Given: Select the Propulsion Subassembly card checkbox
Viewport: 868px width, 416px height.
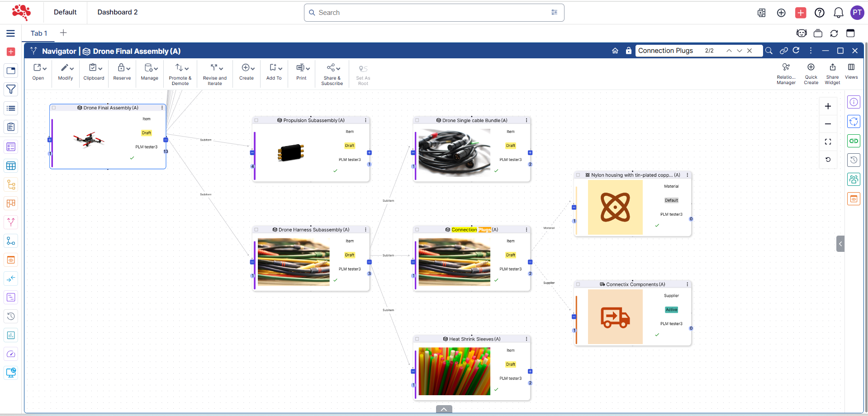Looking at the screenshot, I should pos(256,121).
